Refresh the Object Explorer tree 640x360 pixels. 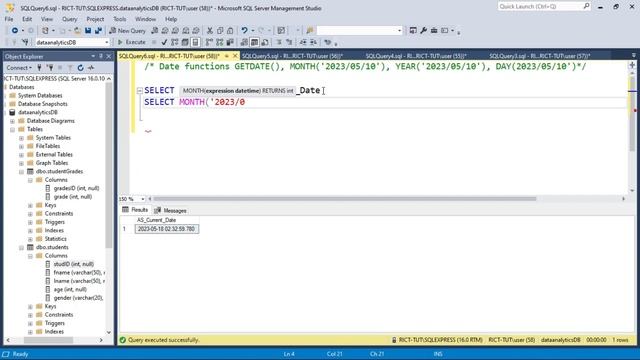coord(80,68)
